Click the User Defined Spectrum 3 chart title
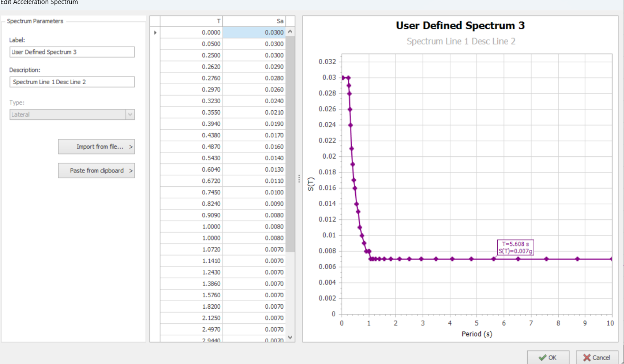 tap(460, 26)
